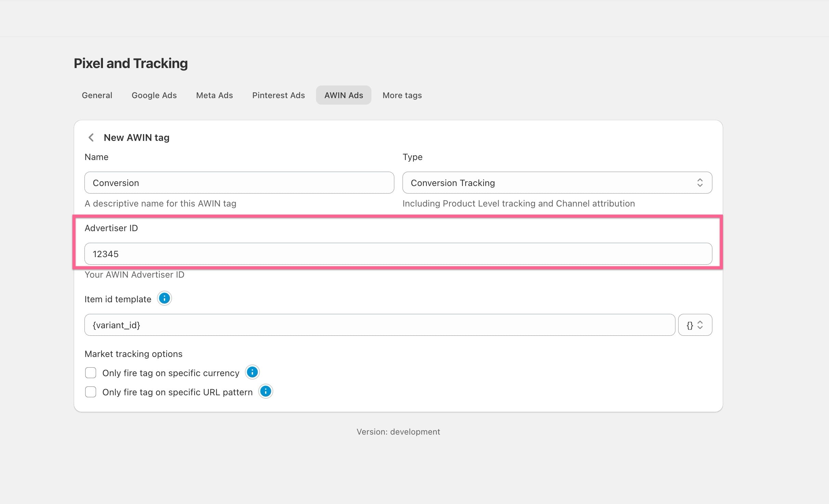This screenshot has height=504, width=829.
Task: Switch to the Pinterest Ads tab
Action: (x=278, y=95)
